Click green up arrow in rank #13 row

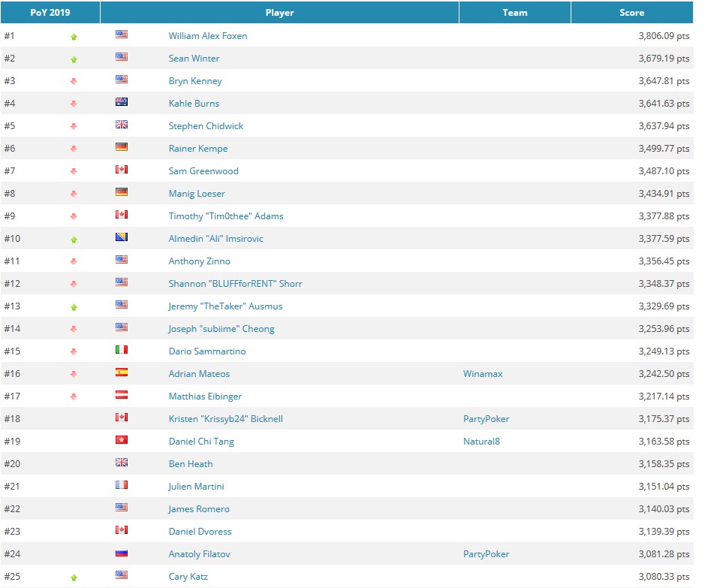74,307
